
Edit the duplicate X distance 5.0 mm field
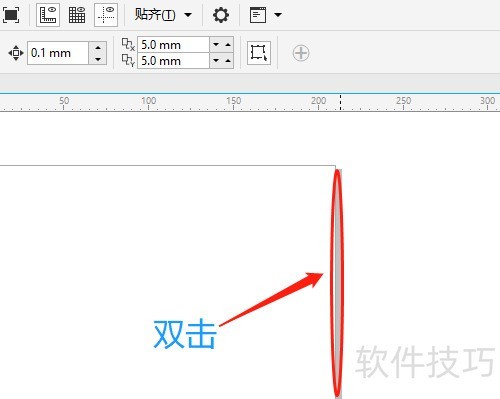173,44
